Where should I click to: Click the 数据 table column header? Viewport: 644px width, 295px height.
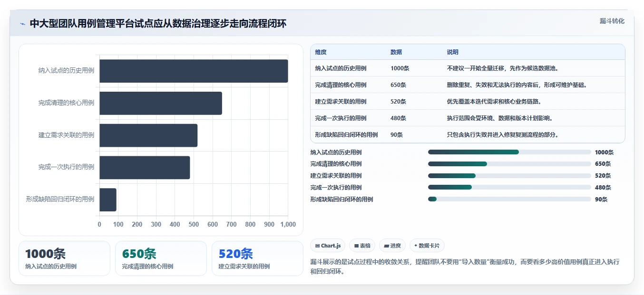(x=396, y=52)
